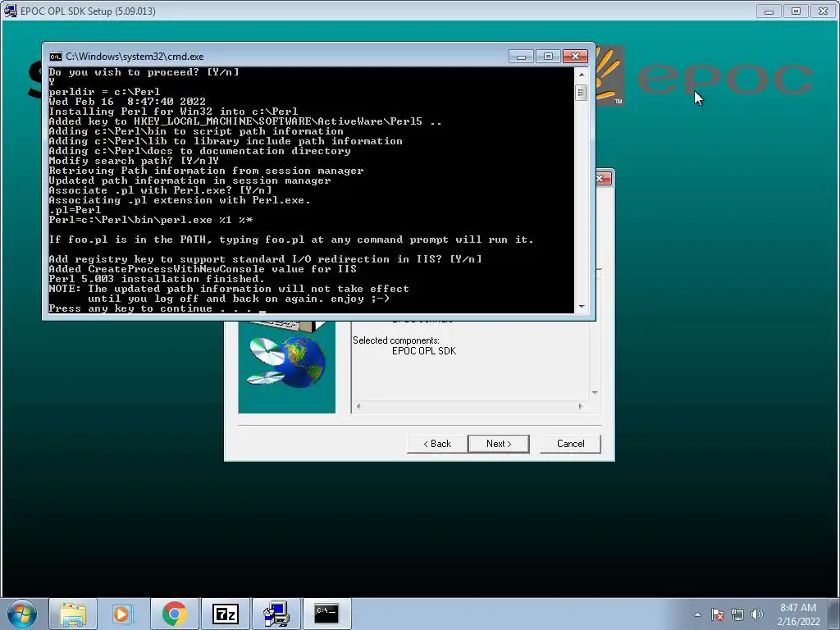This screenshot has width=840, height=630.
Task: Click the EPOC OPL SDK Setup title icon
Action: (10, 11)
